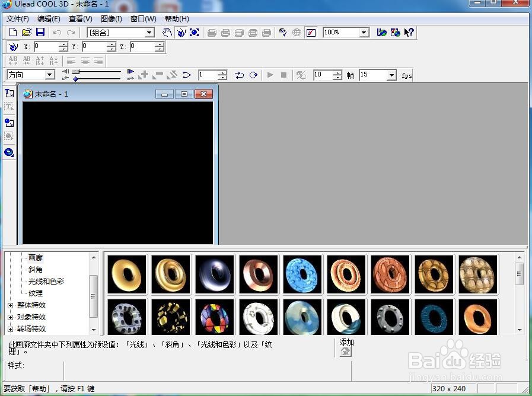Select 斜角 in the effects tree
The image size is (532, 396).
coord(35,270)
